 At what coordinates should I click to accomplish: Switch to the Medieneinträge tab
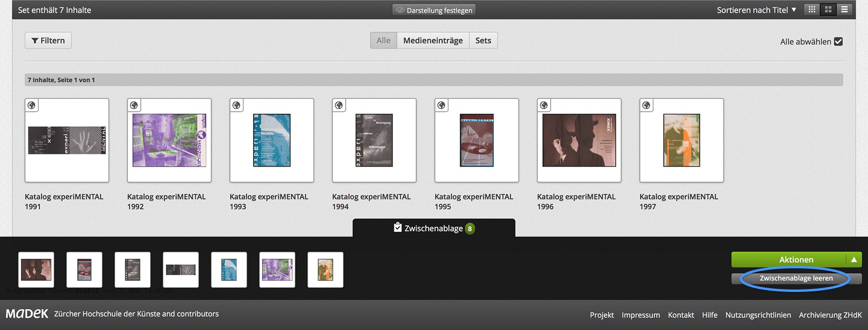(433, 40)
